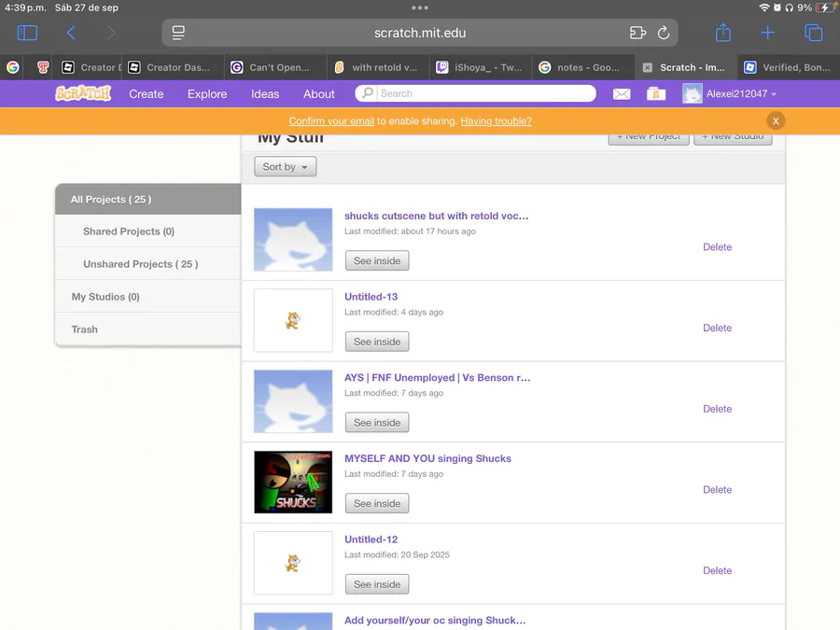The image size is (840, 630).
Task: Open the Trash section in sidebar
Action: (x=147, y=329)
